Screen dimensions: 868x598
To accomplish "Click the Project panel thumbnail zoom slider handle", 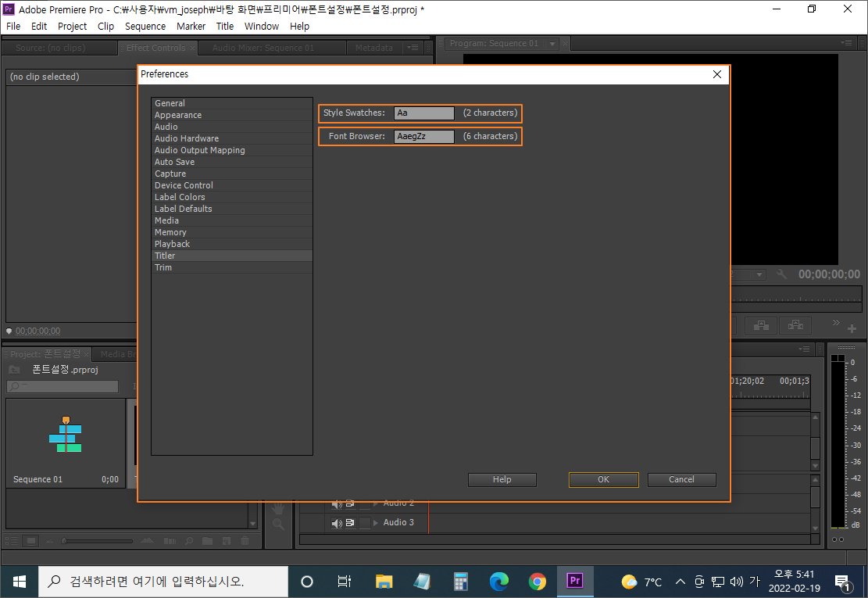I will pos(63,541).
